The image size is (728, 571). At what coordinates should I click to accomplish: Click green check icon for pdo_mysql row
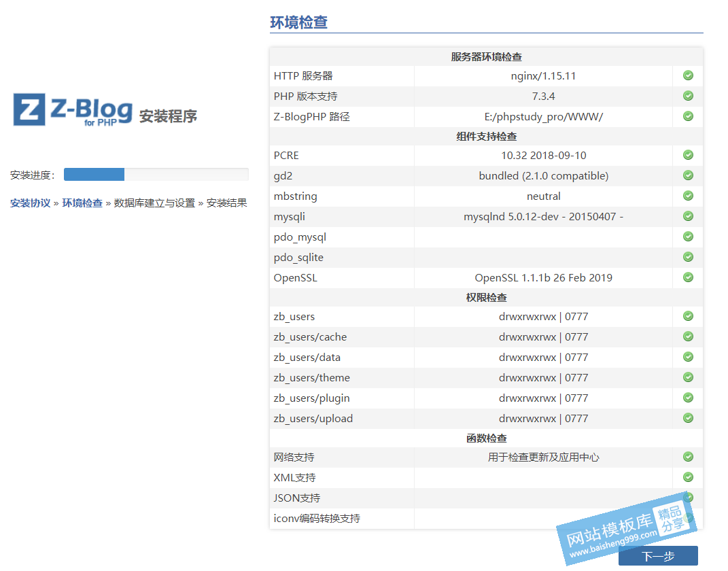(688, 237)
